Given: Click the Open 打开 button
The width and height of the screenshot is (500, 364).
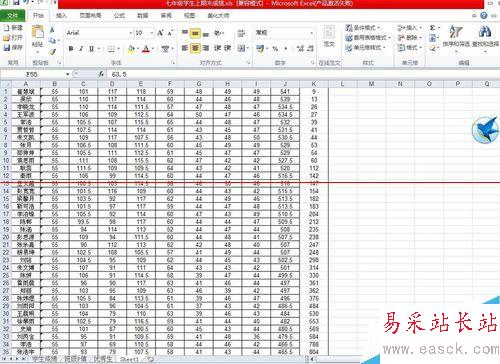Looking at the screenshot, I should click(x=13, y=38).
